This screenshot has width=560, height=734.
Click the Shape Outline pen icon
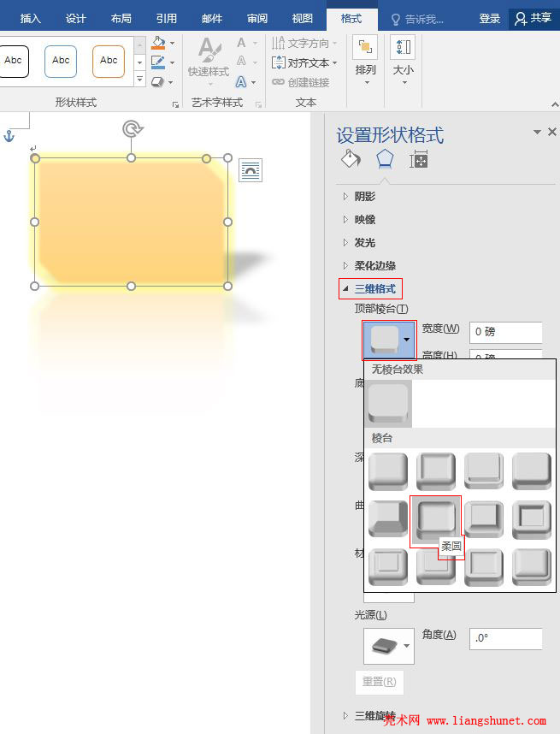click(158, 62)
